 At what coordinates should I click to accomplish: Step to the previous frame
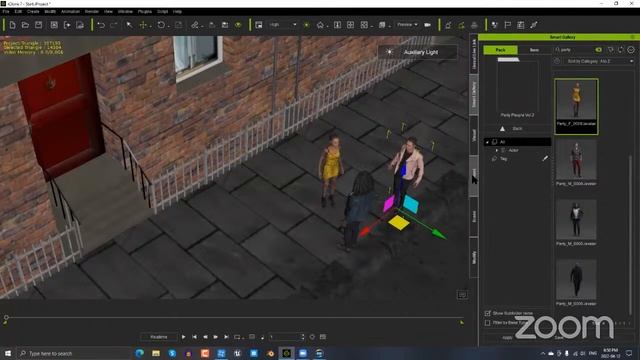tap(205, 337)
